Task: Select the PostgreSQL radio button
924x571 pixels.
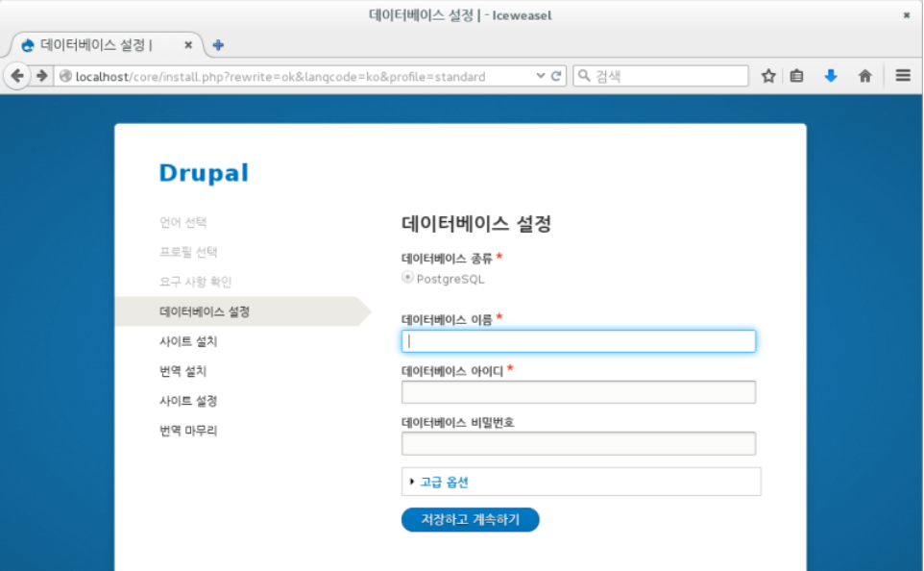Action: pyautogui.click(x=407, y=277)
